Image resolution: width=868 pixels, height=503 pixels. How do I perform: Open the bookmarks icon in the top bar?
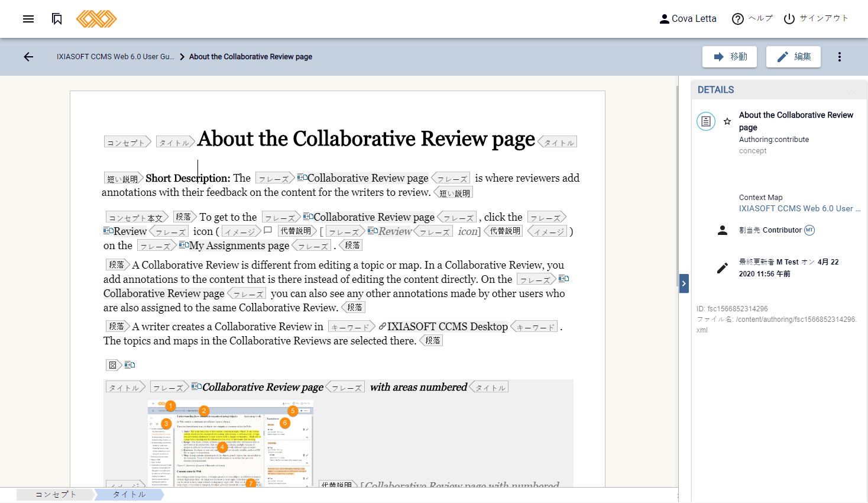[x=57, y=19]
